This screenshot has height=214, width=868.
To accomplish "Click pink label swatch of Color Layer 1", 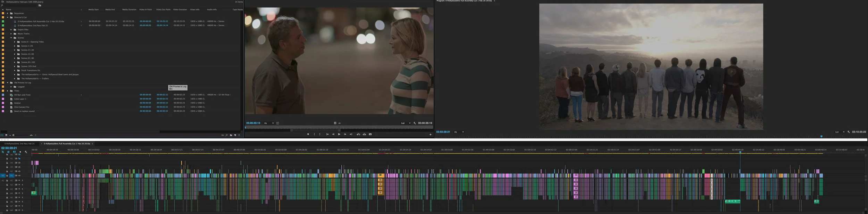I will point(3,99).
